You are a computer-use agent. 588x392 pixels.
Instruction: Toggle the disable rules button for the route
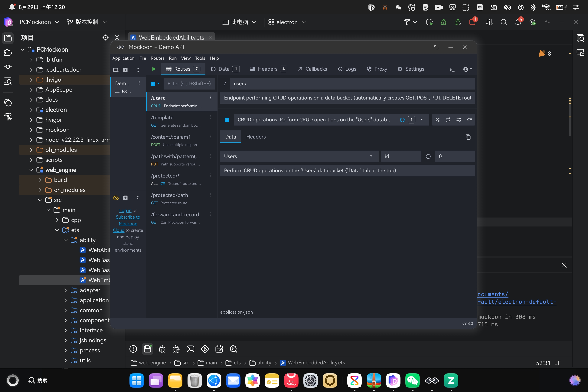tap(459, 120)
